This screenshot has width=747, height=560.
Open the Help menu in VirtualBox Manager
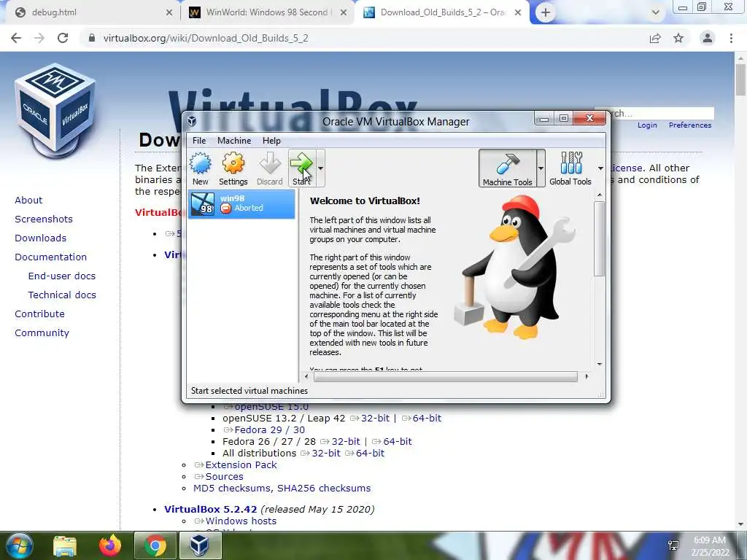[x=271, y=141]
